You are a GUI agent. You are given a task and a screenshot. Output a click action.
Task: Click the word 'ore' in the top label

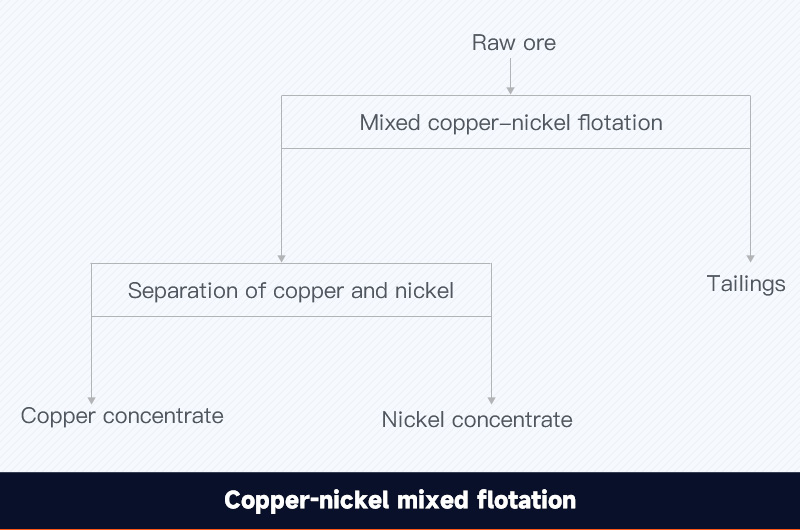coord(539,44)
